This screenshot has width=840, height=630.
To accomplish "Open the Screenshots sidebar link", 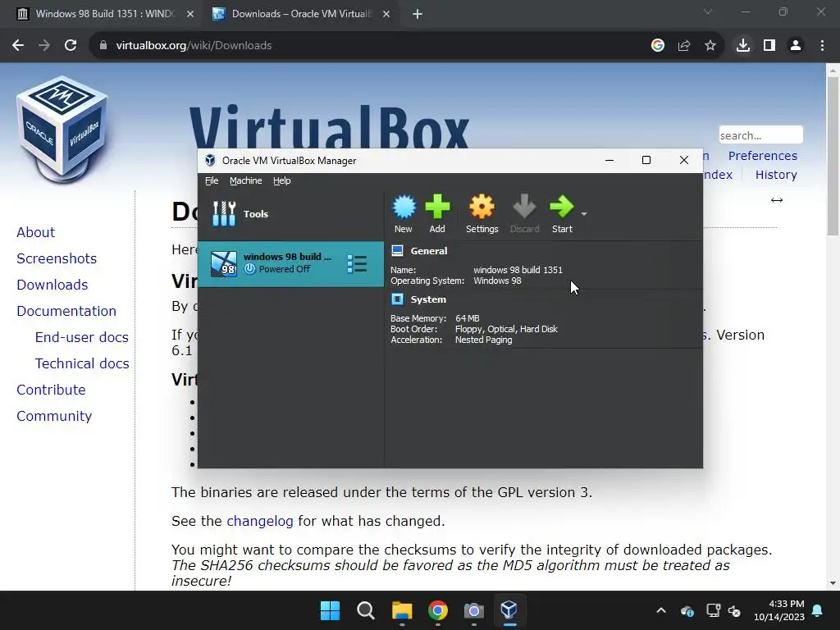I will pyautogui.click(x=57, y=258).
